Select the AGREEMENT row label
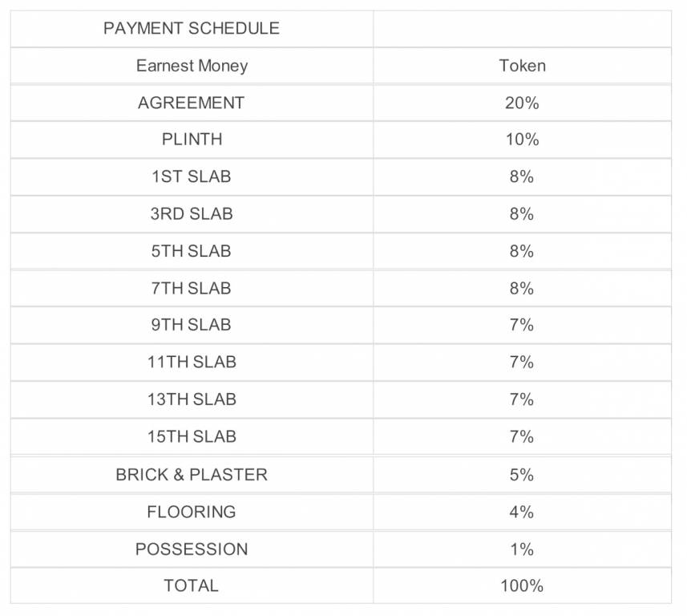The height and width of the screenshot is (616, 687). coord(192,103)
